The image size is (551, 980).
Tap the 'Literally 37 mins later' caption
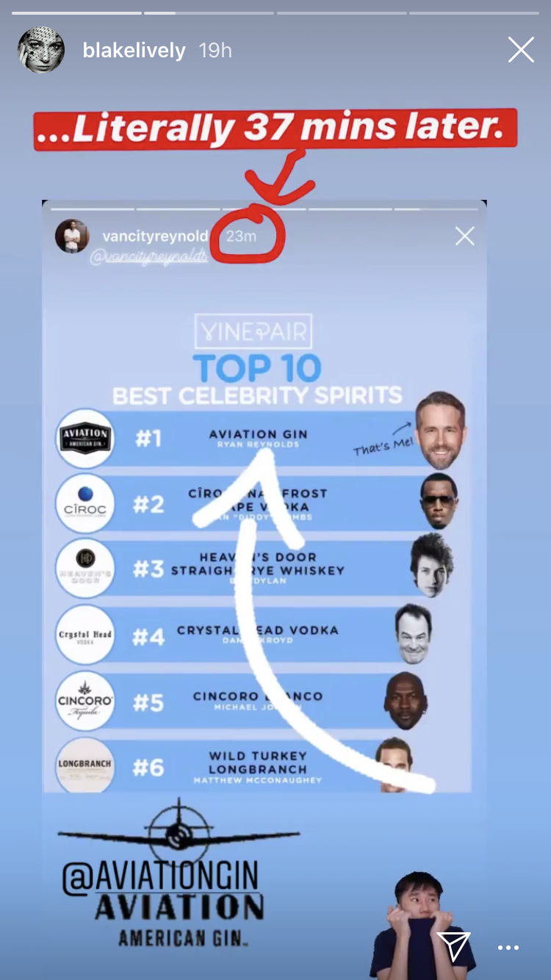[275, 129]
